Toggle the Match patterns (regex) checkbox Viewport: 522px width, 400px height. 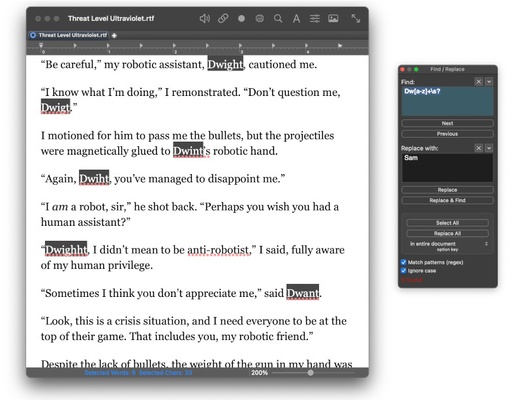(x=403, y=262)
